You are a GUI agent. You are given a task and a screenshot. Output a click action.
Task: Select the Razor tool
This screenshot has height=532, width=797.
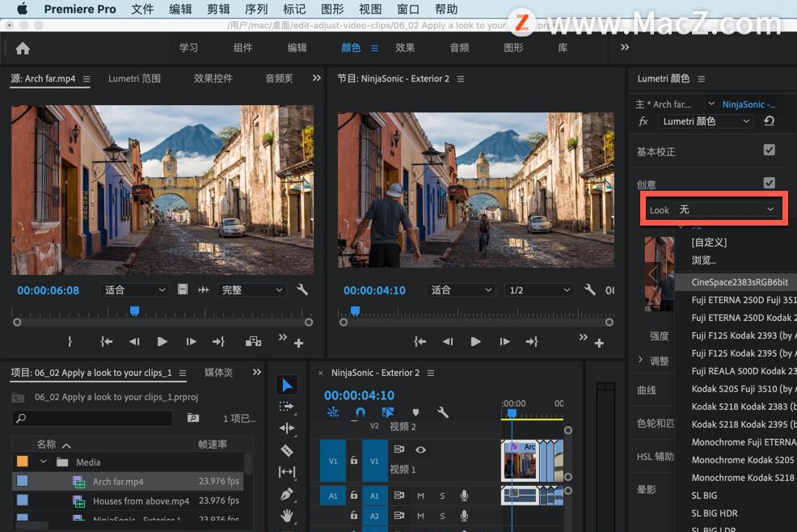(287, 450)
